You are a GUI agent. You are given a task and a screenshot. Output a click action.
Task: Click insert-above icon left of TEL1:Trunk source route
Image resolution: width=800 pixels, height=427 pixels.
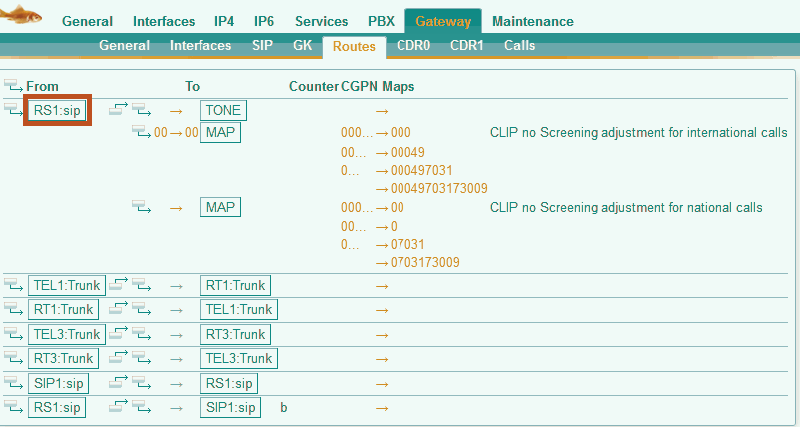13,285
